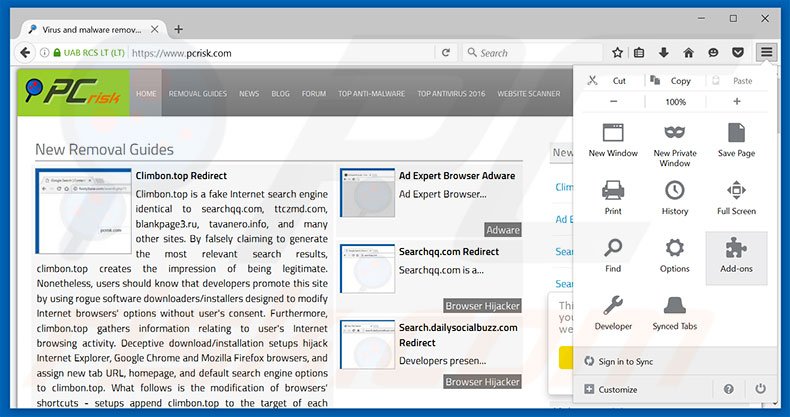Screen dimensions: 790x417
Task: Open a New Window
Action: [x=613, y=141]
